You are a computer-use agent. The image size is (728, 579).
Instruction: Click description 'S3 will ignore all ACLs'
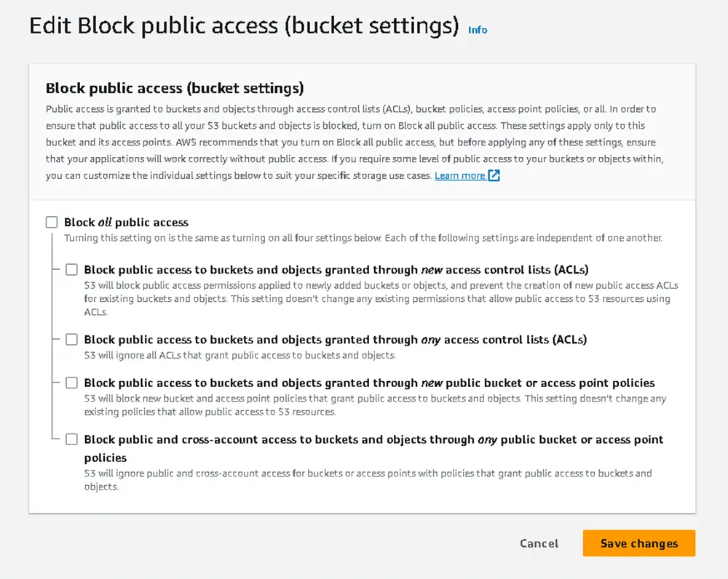point(240,356)
